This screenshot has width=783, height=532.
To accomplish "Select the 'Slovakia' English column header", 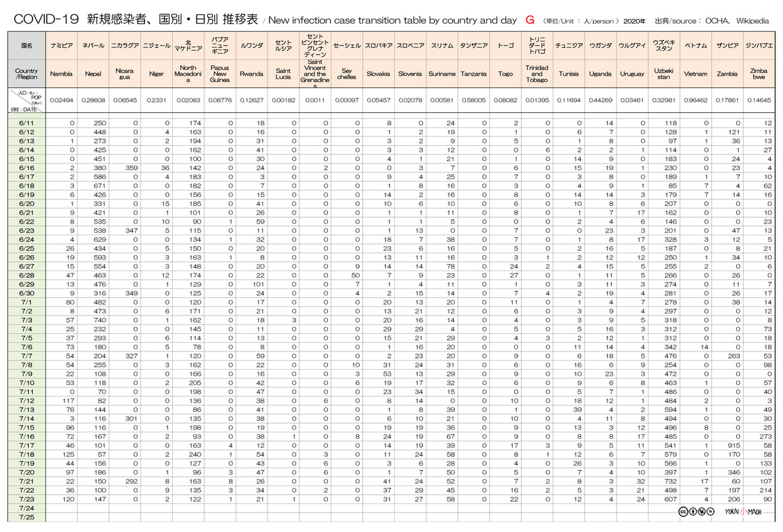I will point(378,74).
